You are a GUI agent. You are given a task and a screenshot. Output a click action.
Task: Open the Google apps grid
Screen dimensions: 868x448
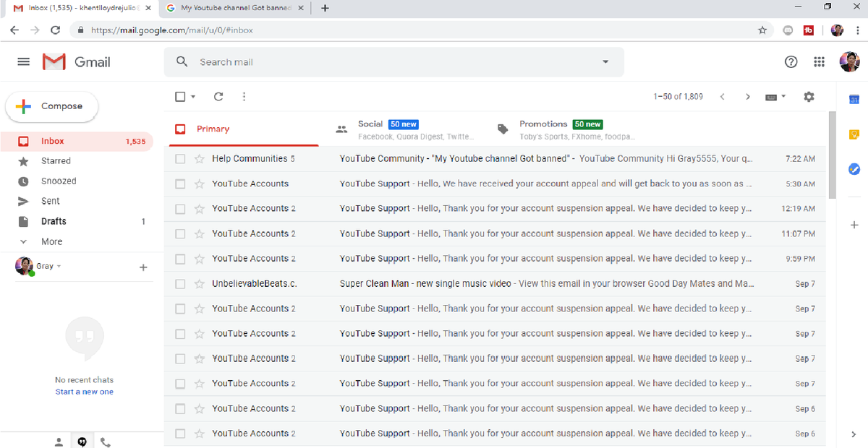click(819, 62)
